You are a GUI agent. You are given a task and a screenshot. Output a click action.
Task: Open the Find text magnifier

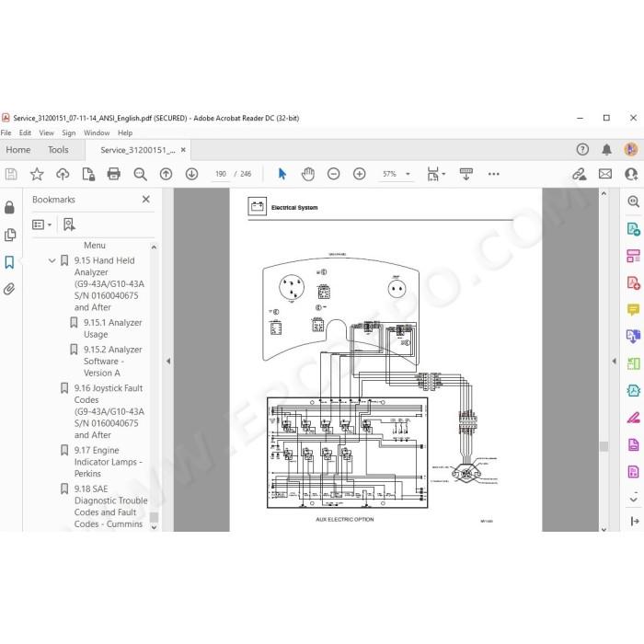click(140, 174)
